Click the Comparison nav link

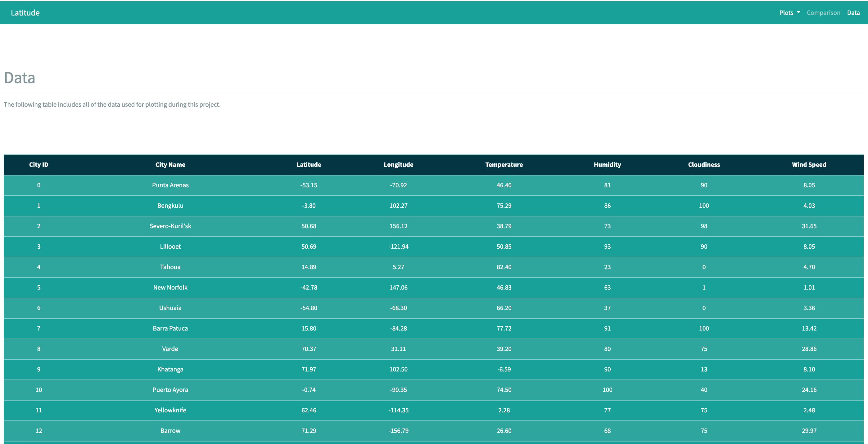[x=823, y=13]
